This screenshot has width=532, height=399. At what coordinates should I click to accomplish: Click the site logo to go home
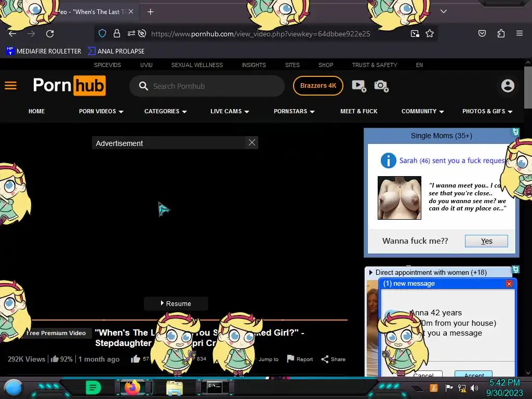point(69,86)
